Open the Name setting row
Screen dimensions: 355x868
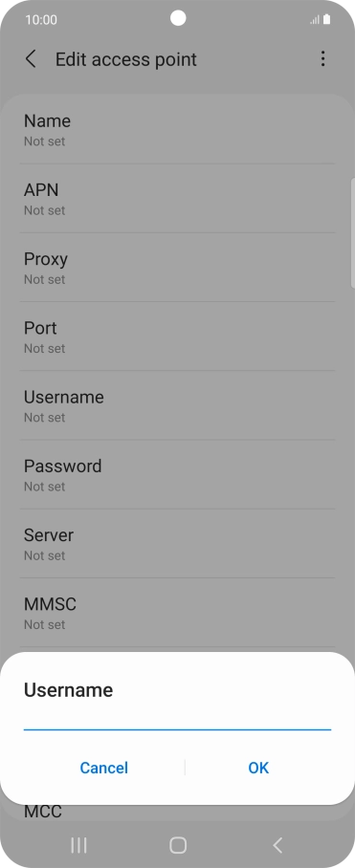[177, 130]
